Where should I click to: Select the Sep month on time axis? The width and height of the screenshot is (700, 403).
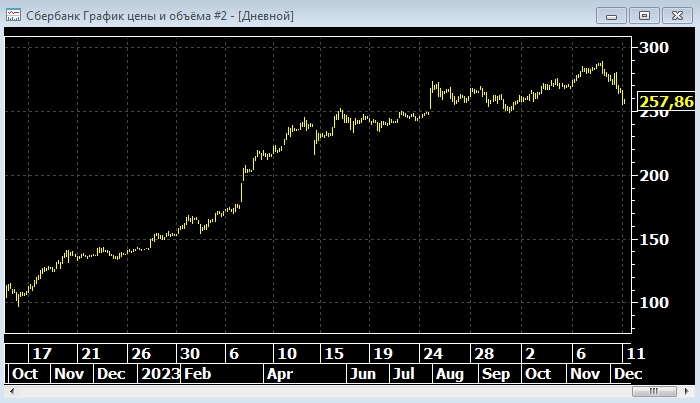tap(495, 373)
